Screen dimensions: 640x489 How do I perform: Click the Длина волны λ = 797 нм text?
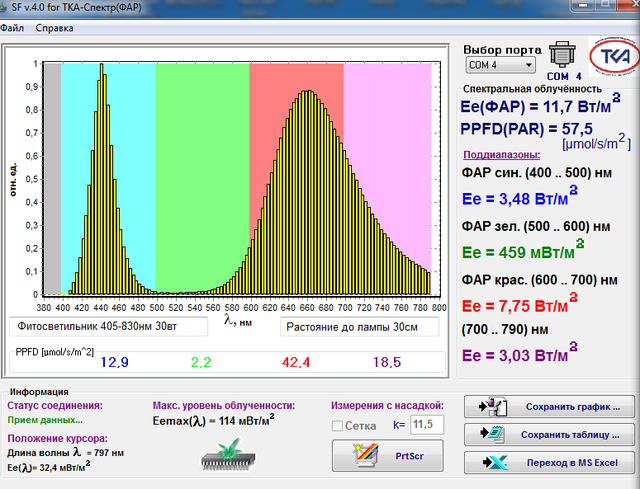(65, 453)
